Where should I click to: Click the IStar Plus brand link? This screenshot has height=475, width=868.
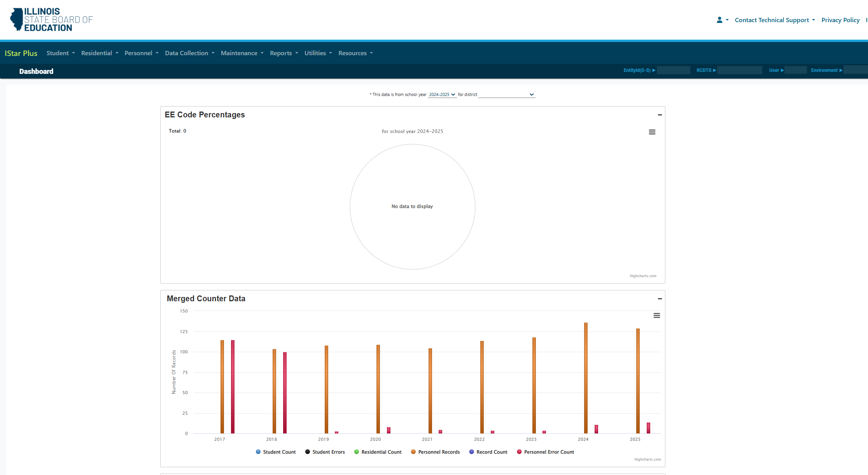21,53
